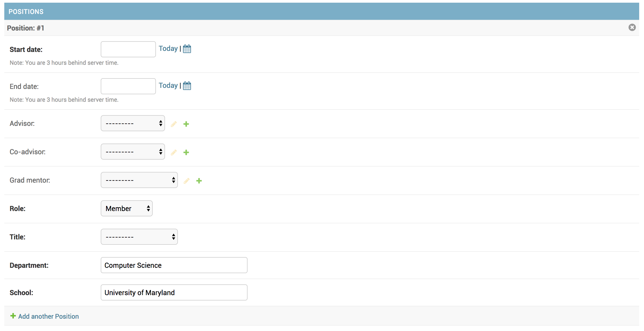Click into the Department field
This screenshot has height=331, width=644.
tap(174, 265)
